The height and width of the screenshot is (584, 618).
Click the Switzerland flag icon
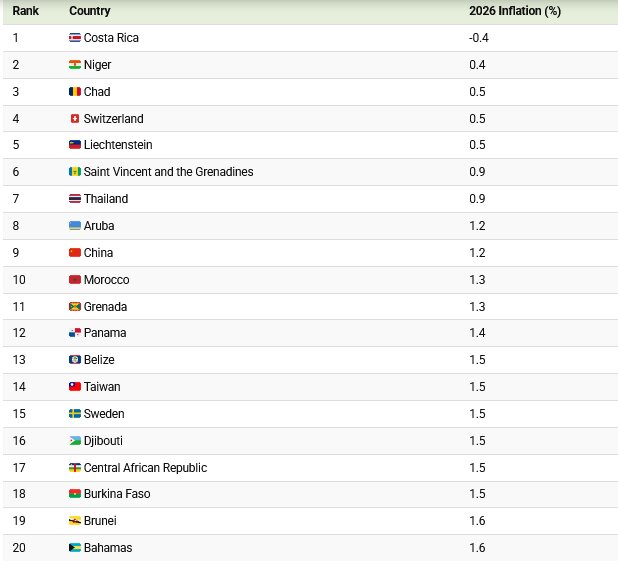[74, 119]
